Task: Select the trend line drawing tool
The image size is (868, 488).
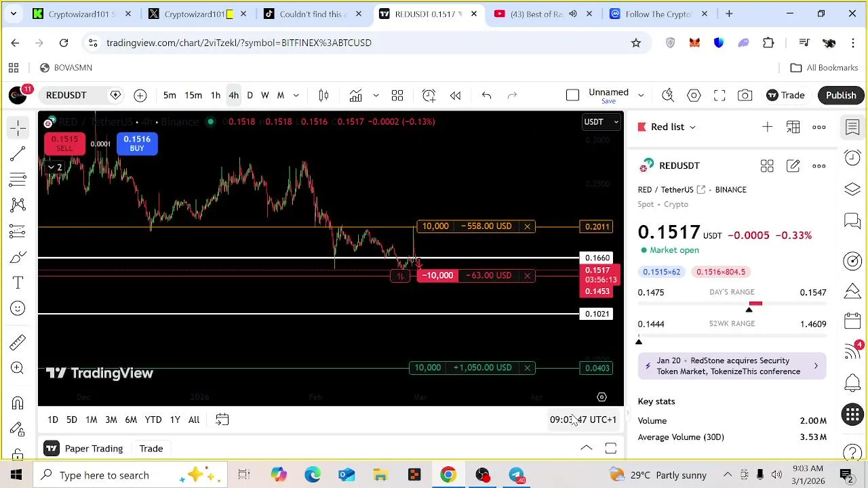Action: tap(18, 154)
